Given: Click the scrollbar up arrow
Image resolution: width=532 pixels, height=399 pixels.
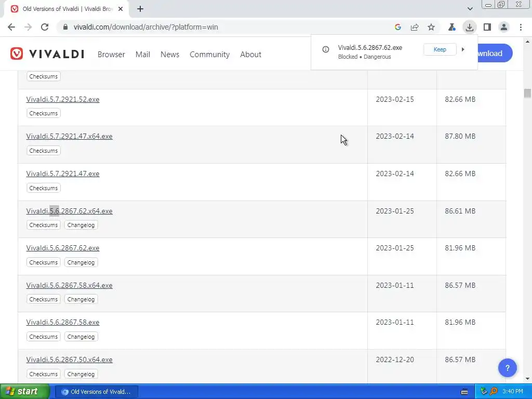Looking at the screenshot, I should pyautogui.click(x=527, y=42).
